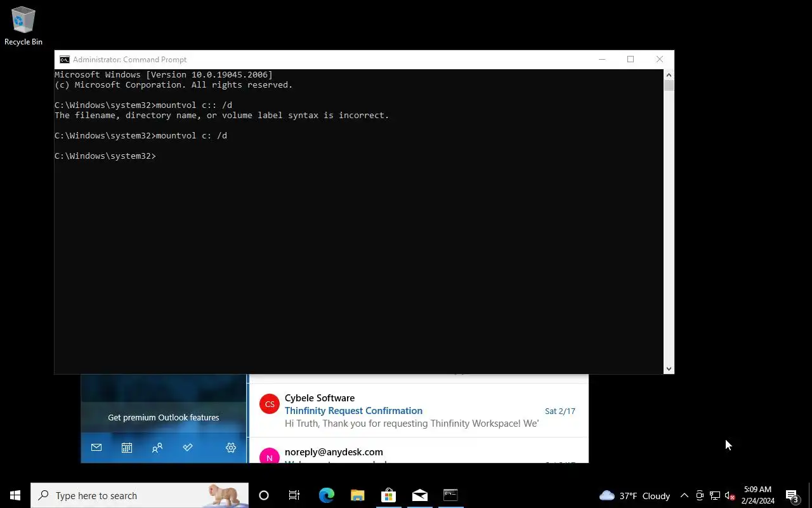Click the CS sender avatar
This screenshot has width=812, height=508.
pyautogui.click(x=270, y=404)
